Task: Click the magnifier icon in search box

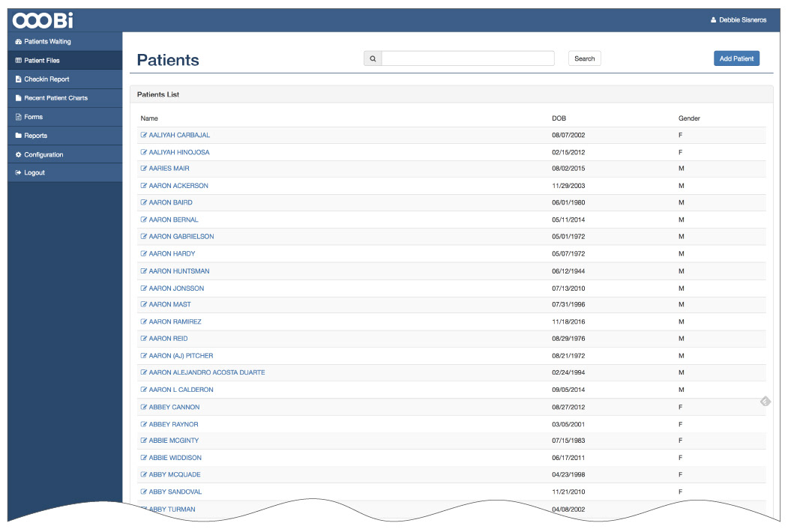Action: [x=373, y=58]
